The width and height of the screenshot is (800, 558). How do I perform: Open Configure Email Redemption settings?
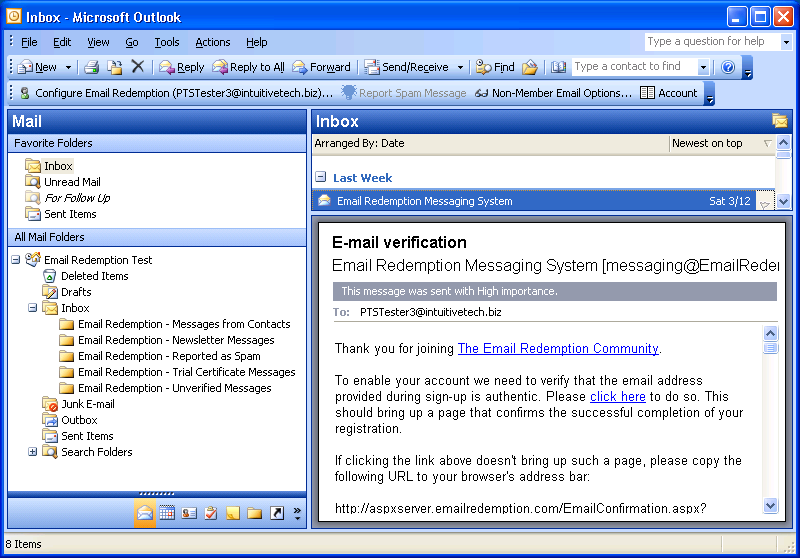[176, 93]
